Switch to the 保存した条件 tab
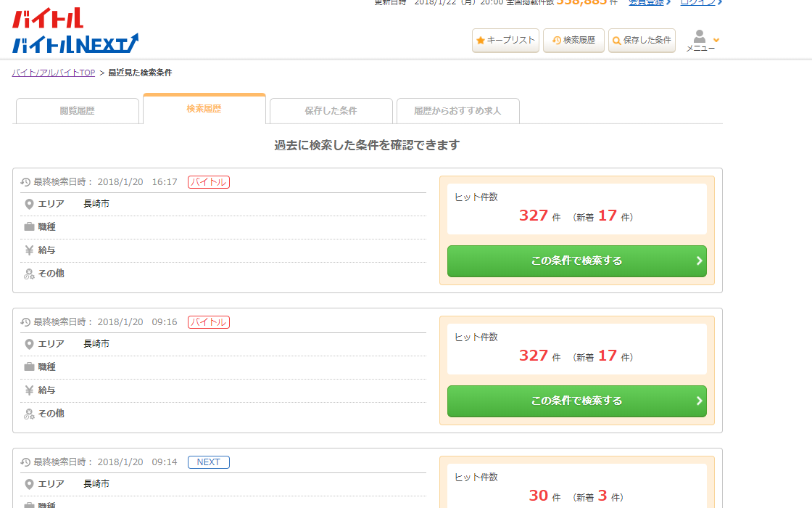This screenshot has width=812, height=508. (331, 111)
